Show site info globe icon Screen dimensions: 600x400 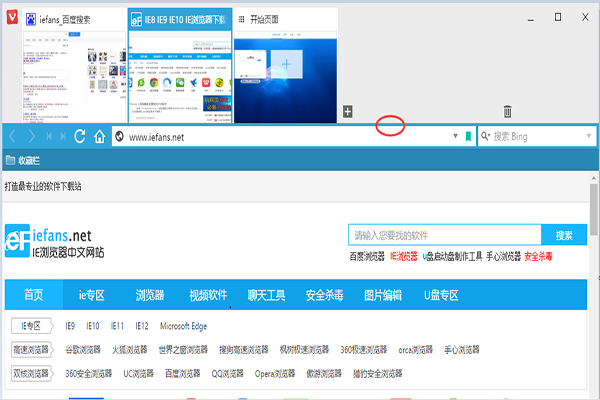click(119, 136)
